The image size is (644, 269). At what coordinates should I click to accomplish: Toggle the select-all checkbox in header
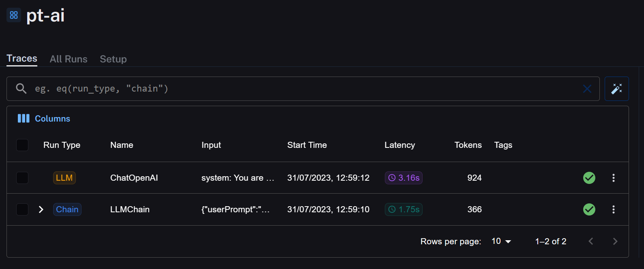coord(22,145)
